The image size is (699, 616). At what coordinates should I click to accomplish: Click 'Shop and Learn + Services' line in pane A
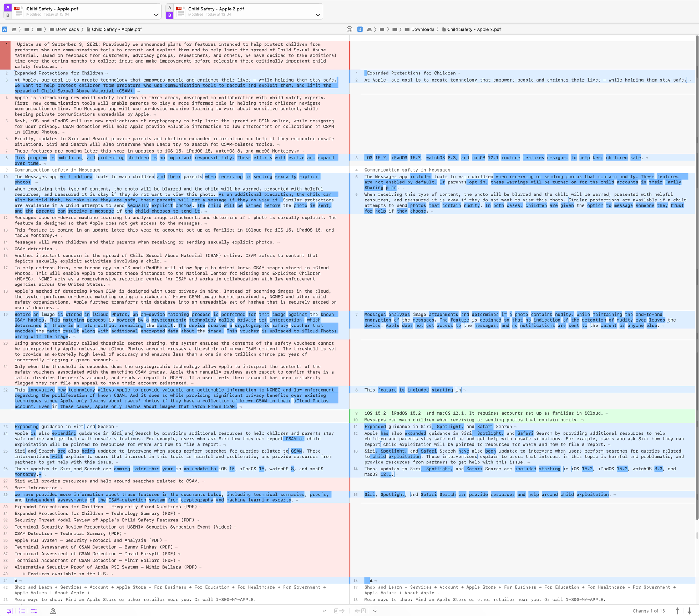pos(170,590)
